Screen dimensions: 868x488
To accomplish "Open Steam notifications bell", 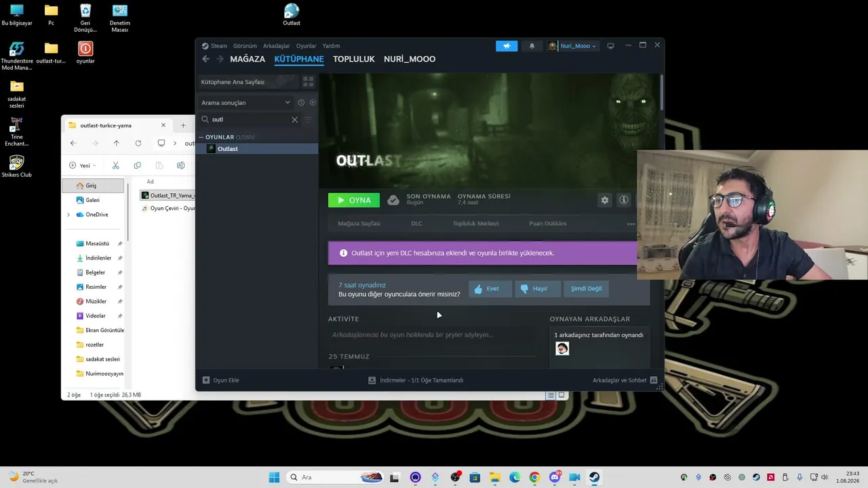I will coord(532,46).
